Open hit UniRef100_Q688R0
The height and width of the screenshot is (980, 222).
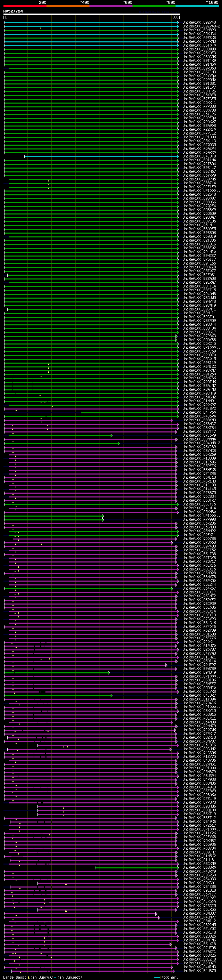pyautogui.click(x=199, y=868)
